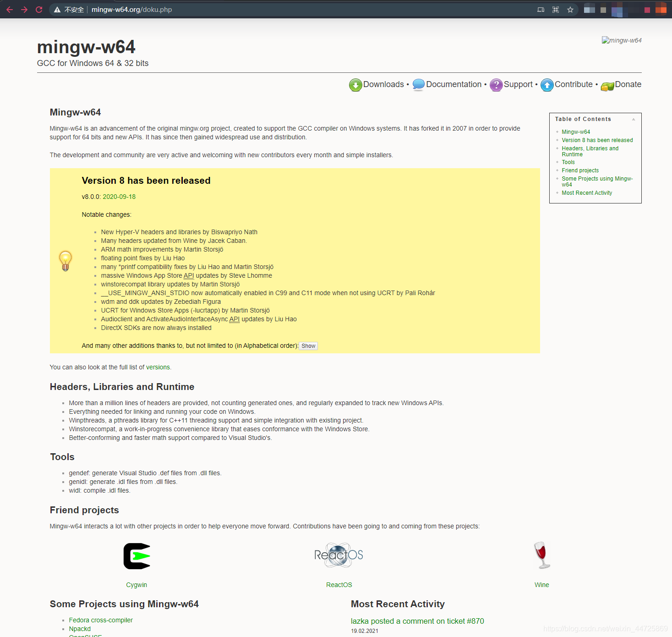Open the ReactOS text link
The width and height of the screenshot is (672, 637).
point(339,585)
